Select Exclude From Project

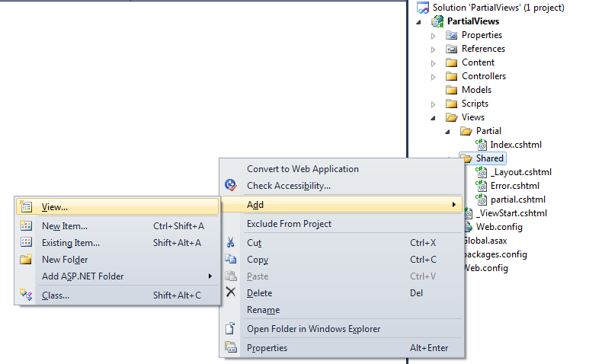342,224
